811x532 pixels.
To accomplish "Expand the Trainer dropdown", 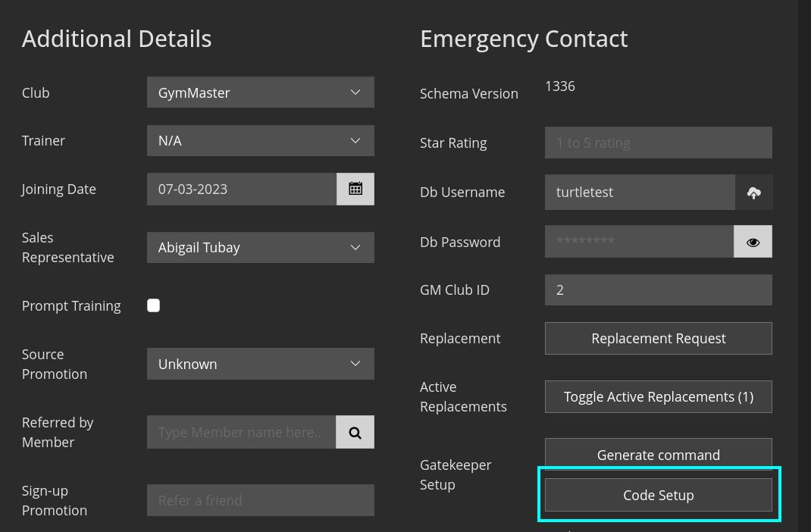I will click(260, 141).
